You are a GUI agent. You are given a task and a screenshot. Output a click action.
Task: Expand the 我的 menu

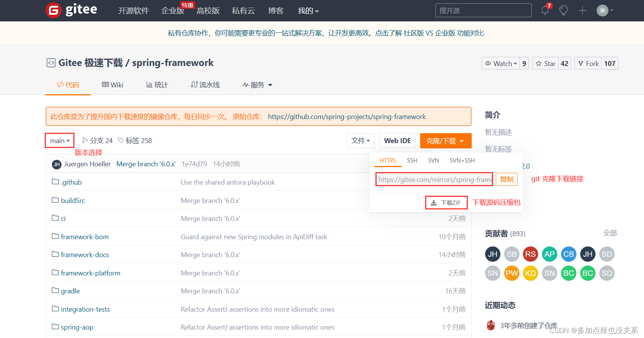click(308, 11)
